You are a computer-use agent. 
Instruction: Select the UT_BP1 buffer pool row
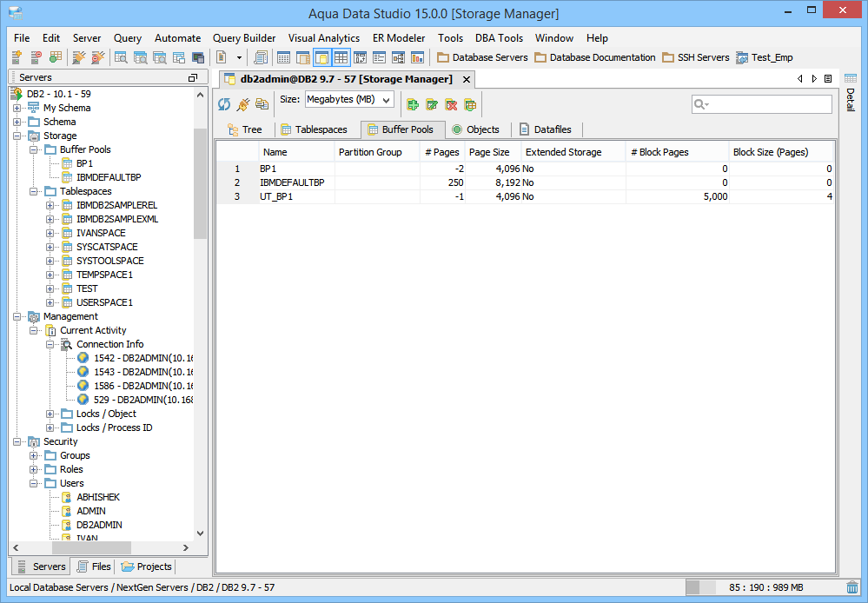(x=524, y=196)
